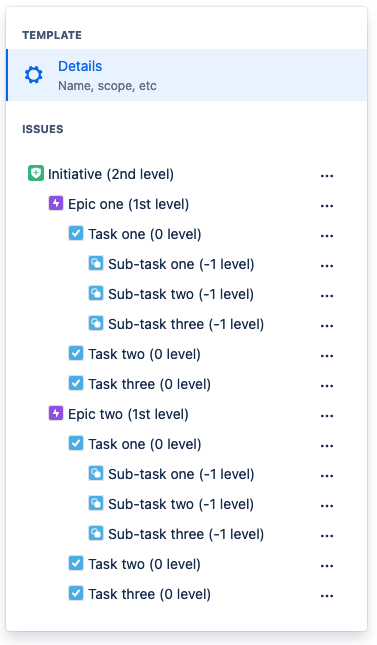
Task: Click the green Initiative shield icon
Action: click(36, 173)
